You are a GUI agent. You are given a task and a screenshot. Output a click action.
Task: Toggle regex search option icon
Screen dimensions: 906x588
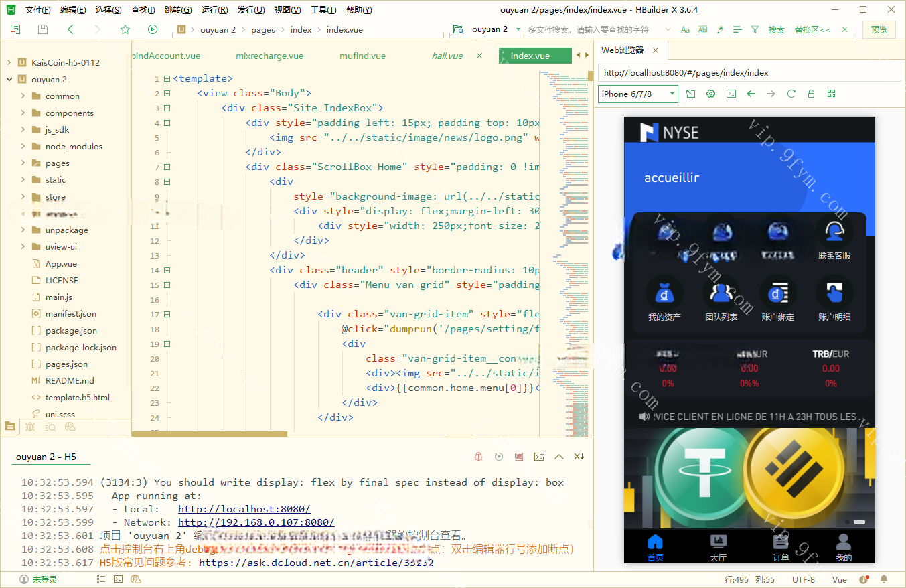point(720,30)
